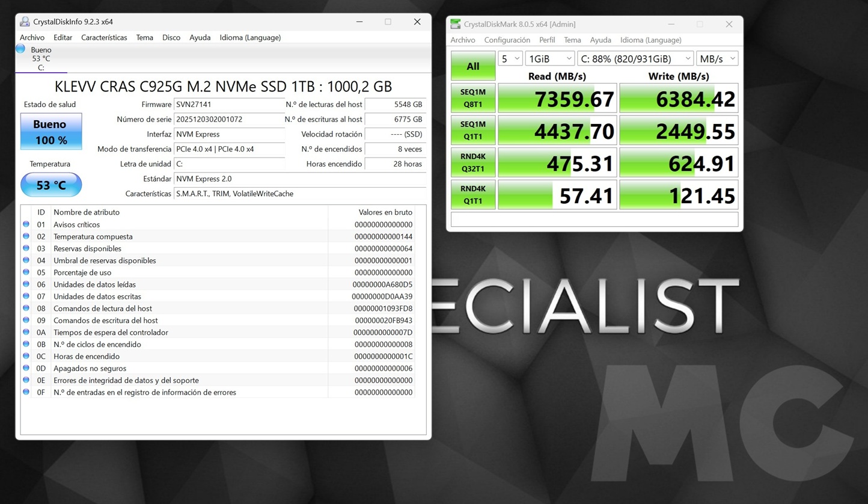Run all benchmarks with the All button
This screenshot has width=868, height=504.
coord(473,66)
